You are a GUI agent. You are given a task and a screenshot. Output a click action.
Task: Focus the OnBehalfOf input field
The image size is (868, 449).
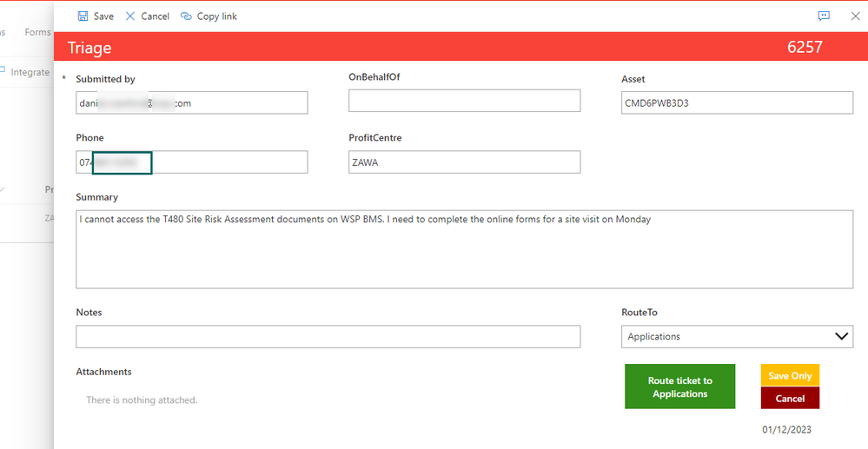click(x=465, y=101)
